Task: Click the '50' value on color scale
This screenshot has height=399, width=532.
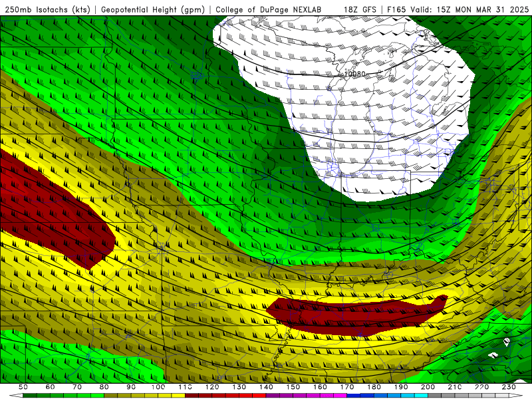Action: (x=23, y=387)
